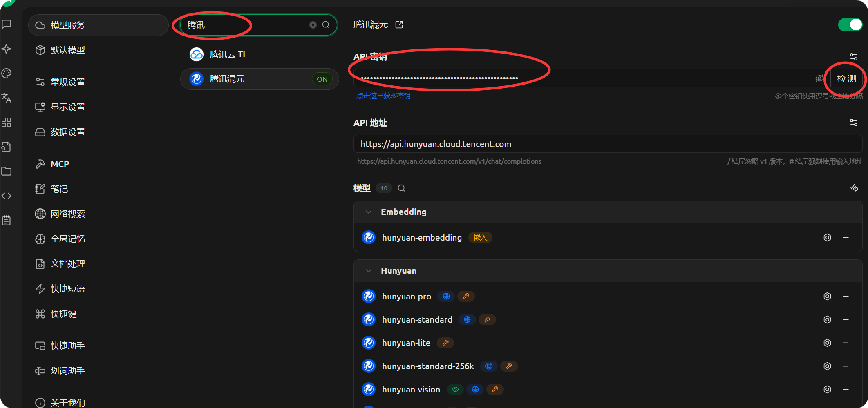This screenshot has height=408, width=868.
Task: Click the hunyuan-lite model name
Action: [406, 343]
